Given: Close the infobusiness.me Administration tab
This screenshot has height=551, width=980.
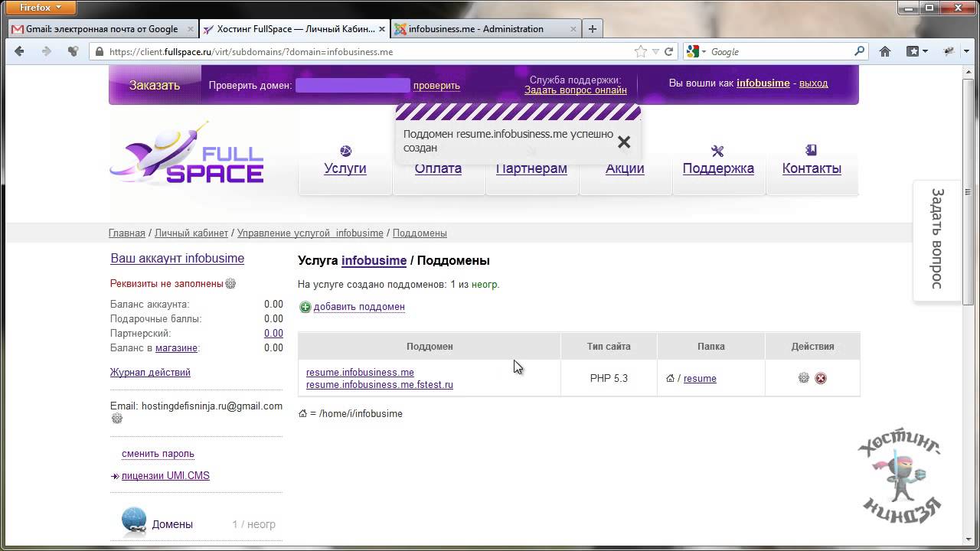Looking at the screenshot, I should (573, 29).
